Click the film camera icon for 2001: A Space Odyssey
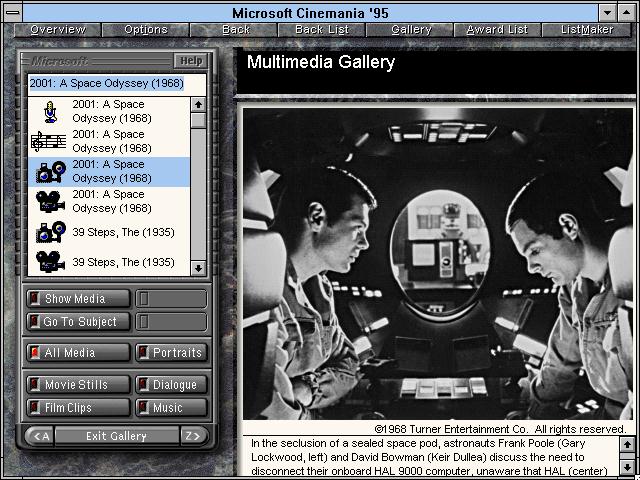The height and width of the screenshot is (480, 640). (x=50, y=202)
